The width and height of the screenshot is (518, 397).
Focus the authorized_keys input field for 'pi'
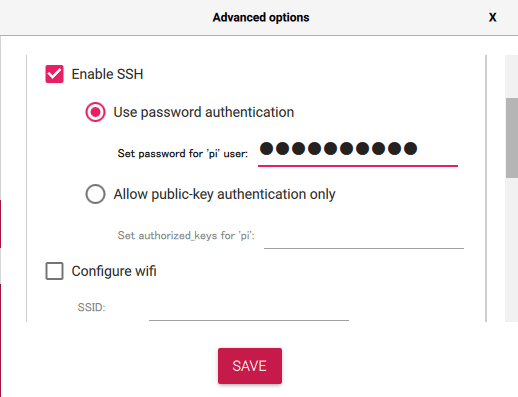pyautogui.click(x=364, y=236)
